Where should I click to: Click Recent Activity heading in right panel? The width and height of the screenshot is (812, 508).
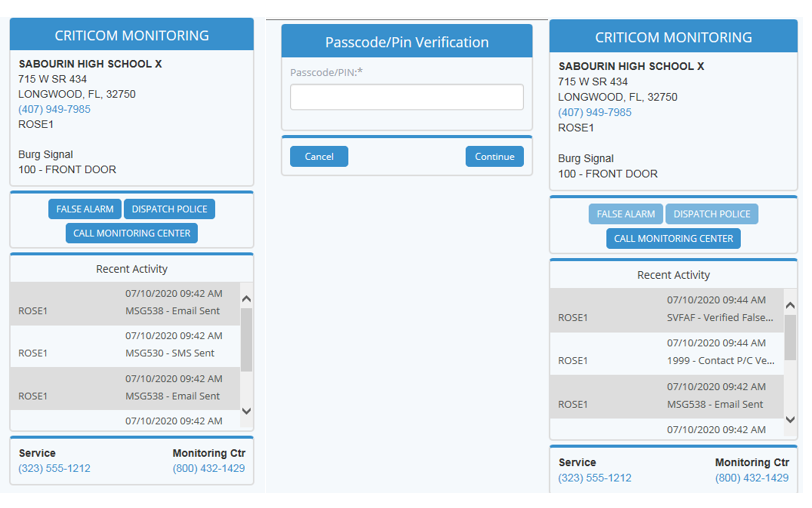click(x=673, y=275)
